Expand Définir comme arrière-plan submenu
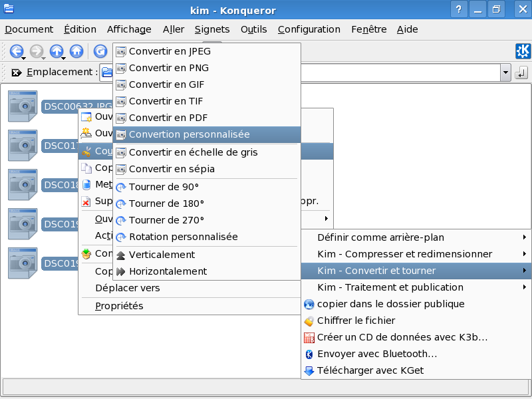Viewport: 532px width, 399px height. 416,237
